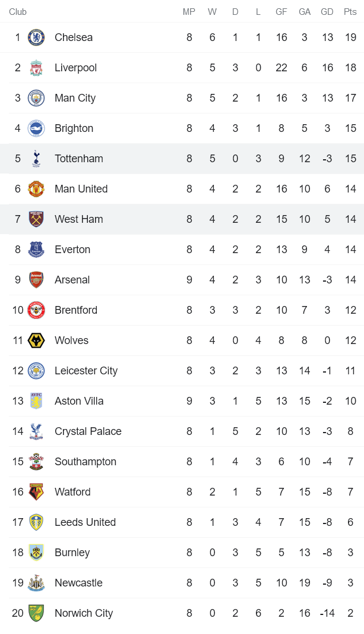
Task: Click the Liverpool club crest icon
Action: (x=36, y=68)
